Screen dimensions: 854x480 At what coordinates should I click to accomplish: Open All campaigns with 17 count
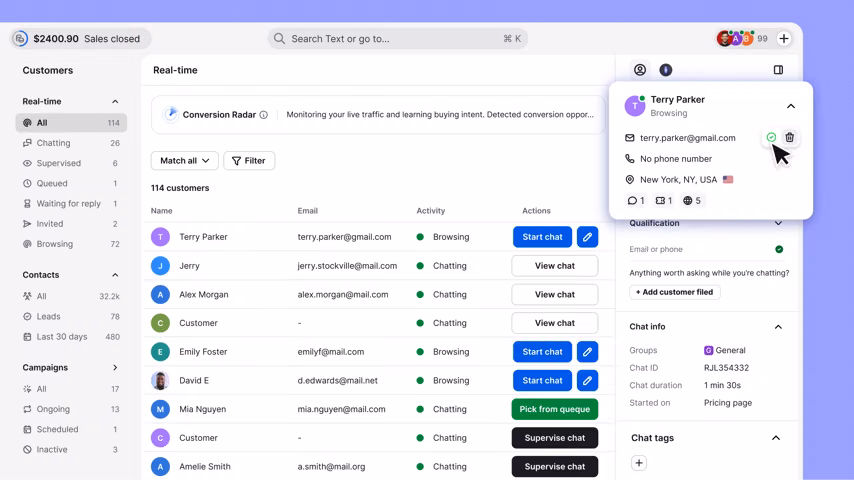point(71,388)
